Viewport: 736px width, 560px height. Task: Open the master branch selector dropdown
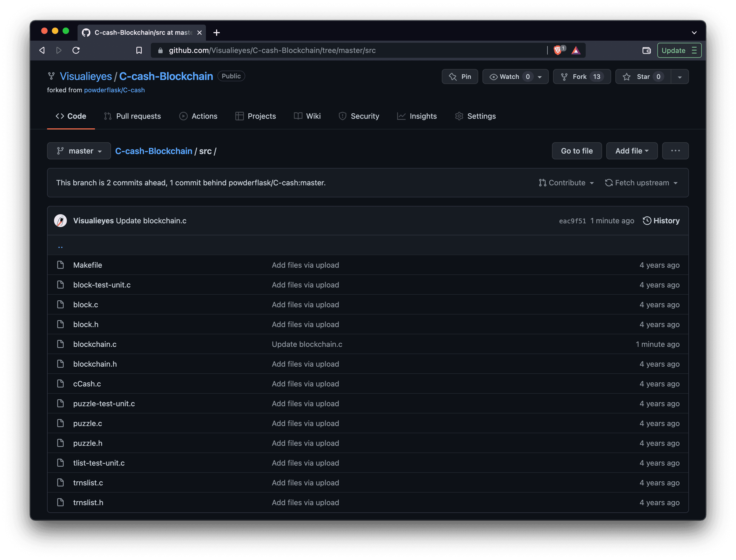pyautogui.click(x=79, y=151)
